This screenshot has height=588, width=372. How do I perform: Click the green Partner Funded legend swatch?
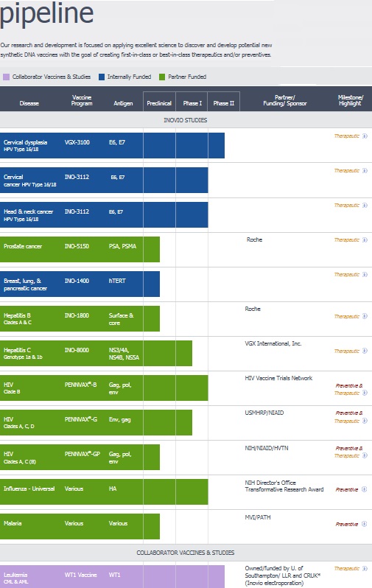pos(162,77)
